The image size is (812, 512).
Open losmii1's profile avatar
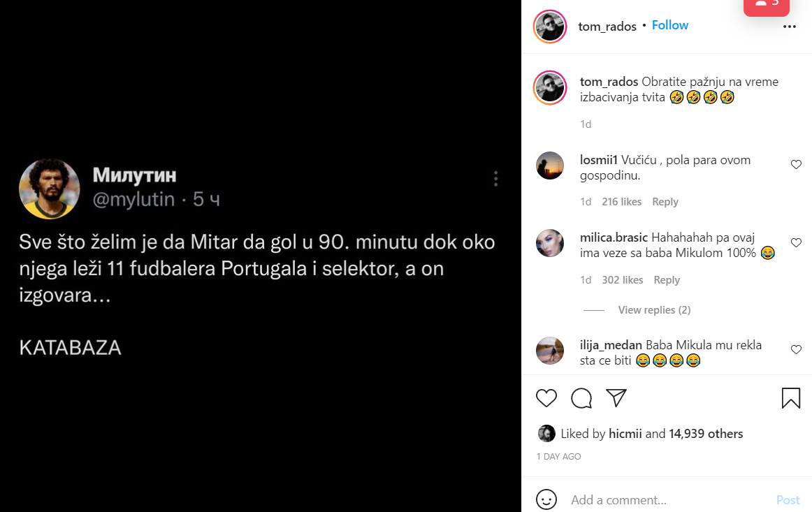(549, 166)
